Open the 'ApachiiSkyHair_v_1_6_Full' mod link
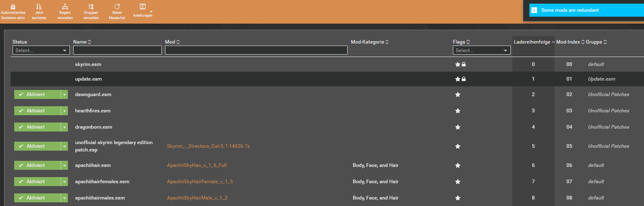This screenshot has width=644, height=206. (197, 165)
